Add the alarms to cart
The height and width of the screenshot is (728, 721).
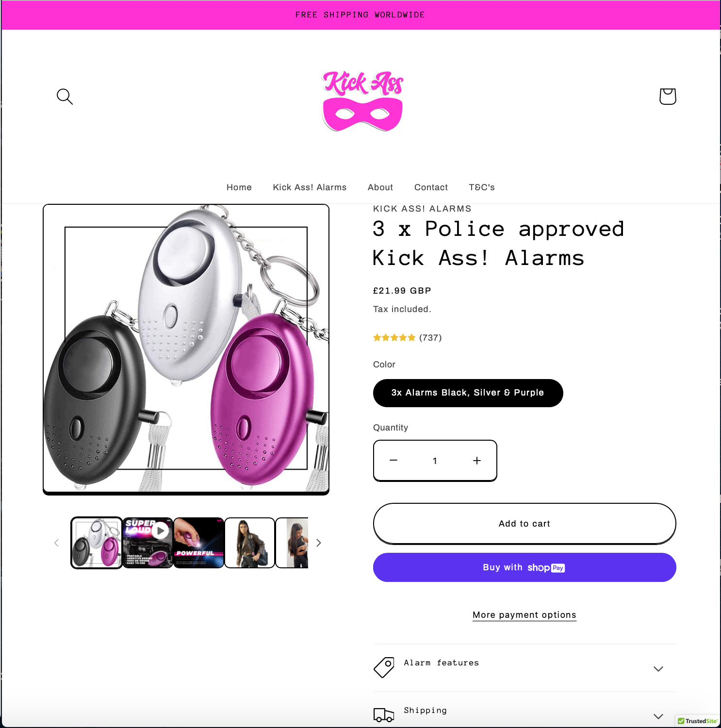pos(524,523)
